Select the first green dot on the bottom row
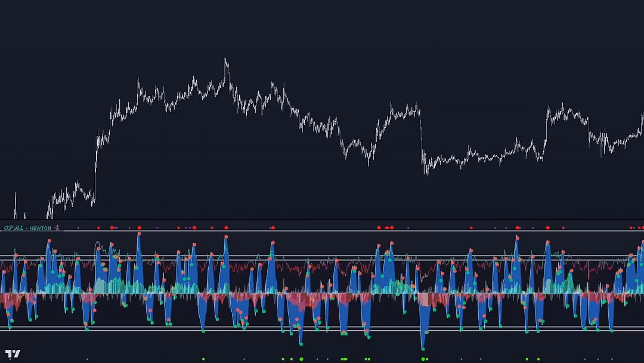 [203, 359]
